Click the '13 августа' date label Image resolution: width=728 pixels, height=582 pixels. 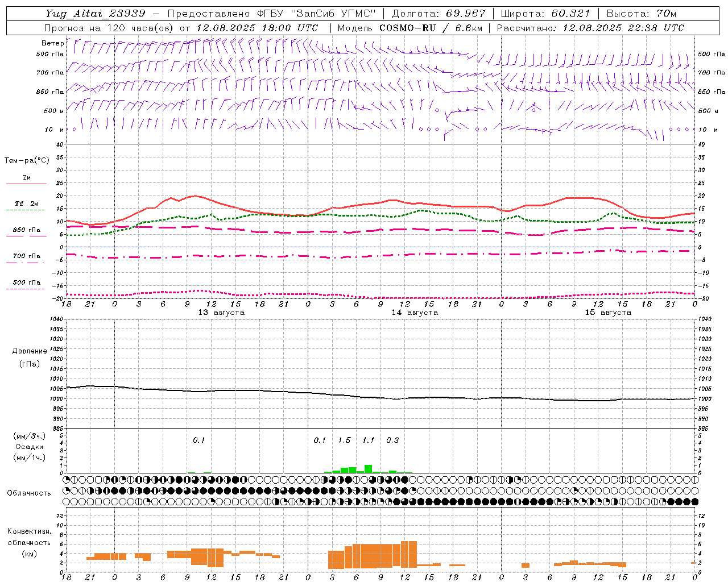point(221,313)
